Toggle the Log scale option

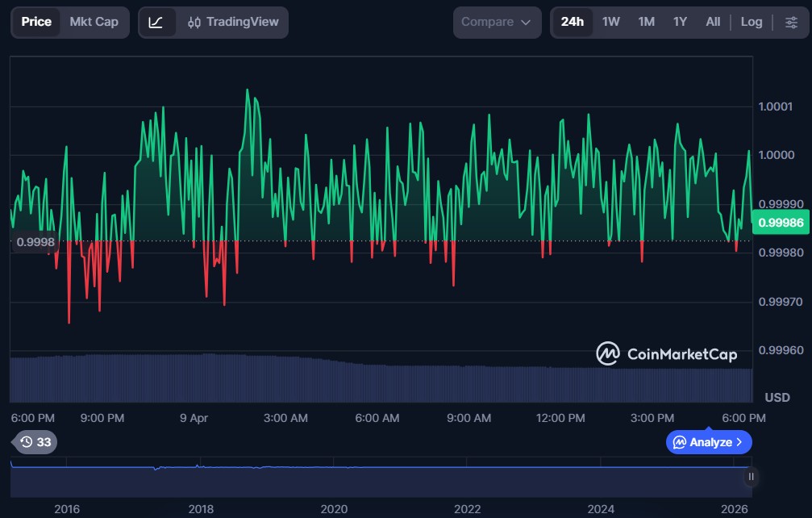751,23
